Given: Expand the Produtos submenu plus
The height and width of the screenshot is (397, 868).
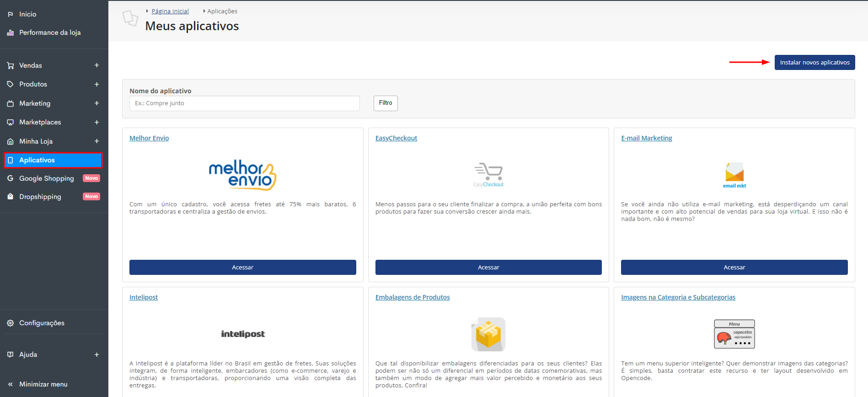Looking at the screenshot, I should 96,84.
